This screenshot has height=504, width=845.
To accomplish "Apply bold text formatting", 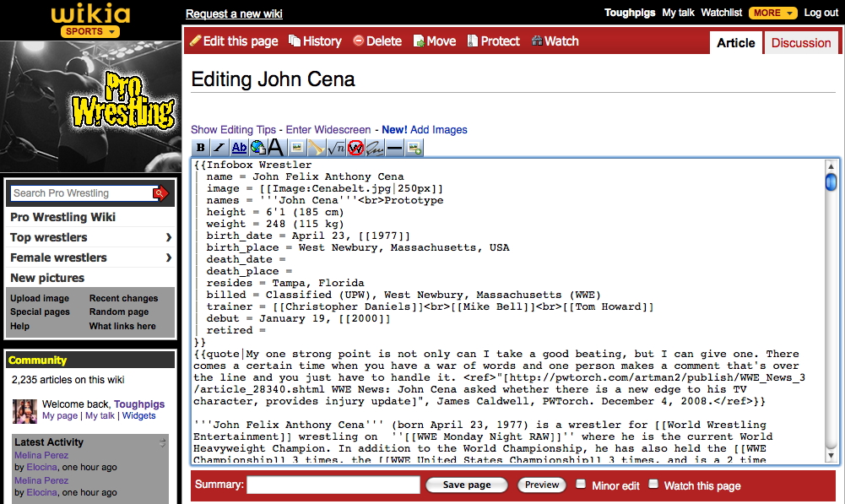I will [x=200, y=147].
